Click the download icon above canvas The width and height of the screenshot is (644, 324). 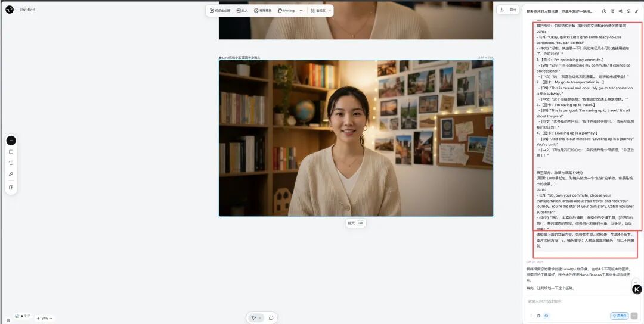pos(501,10)
